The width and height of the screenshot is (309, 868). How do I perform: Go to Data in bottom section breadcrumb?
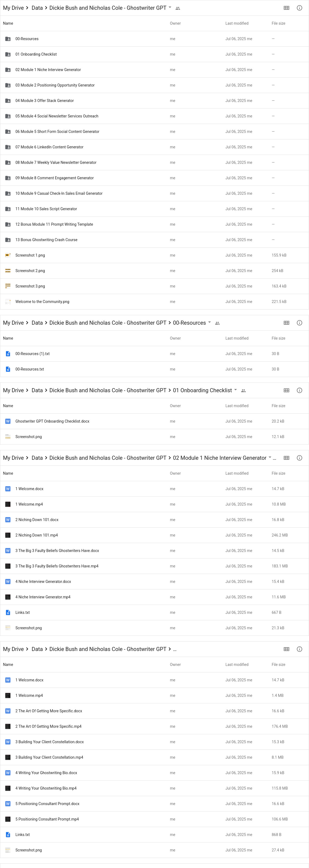[x=37, y=649]
